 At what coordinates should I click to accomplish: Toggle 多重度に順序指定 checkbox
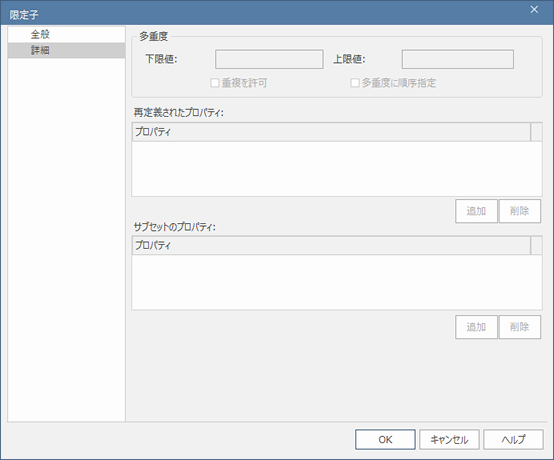[355, 83]
